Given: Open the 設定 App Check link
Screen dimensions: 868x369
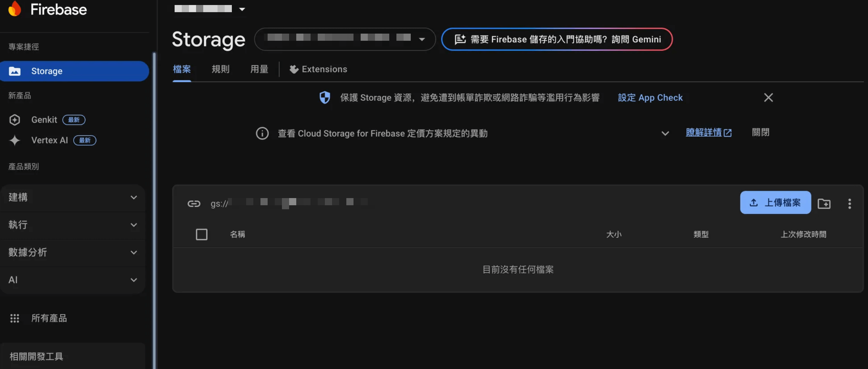Looking at the screenshot, I should (x=650, y=98).
